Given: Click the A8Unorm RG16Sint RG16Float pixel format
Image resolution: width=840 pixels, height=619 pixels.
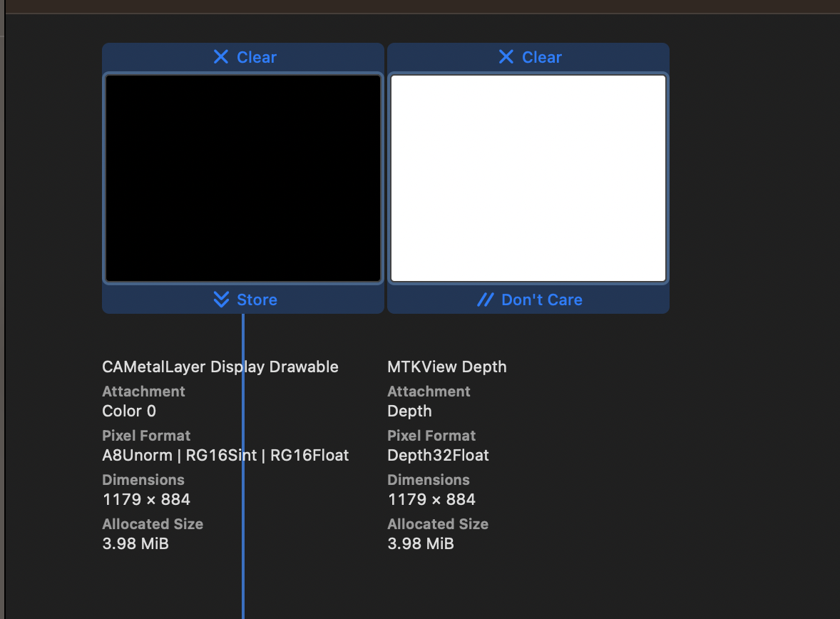Looking at the screenshot, I should pos(225,456).
